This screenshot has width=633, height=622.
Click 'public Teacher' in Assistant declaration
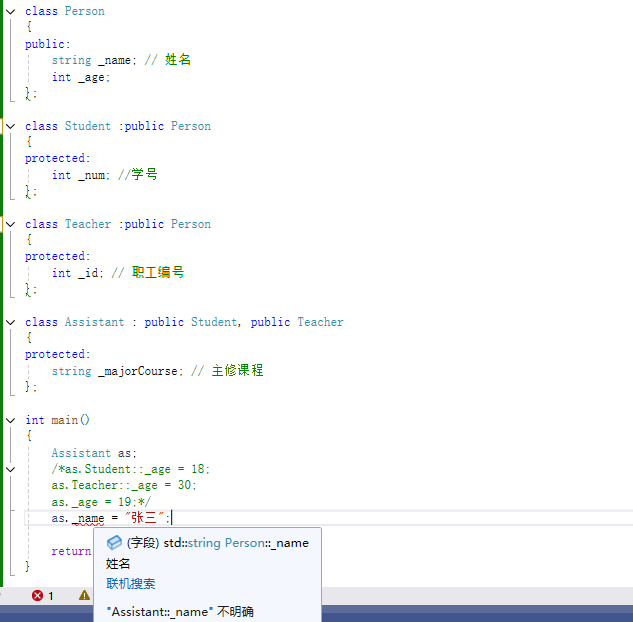(x=297, y=323)
